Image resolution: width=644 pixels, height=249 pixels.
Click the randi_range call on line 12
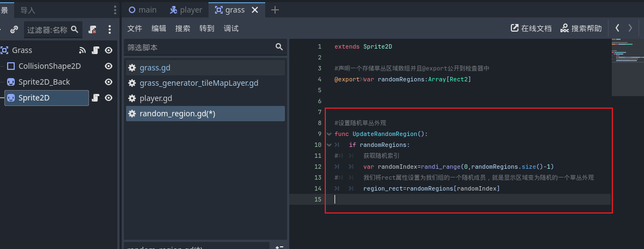coord(439,167)
